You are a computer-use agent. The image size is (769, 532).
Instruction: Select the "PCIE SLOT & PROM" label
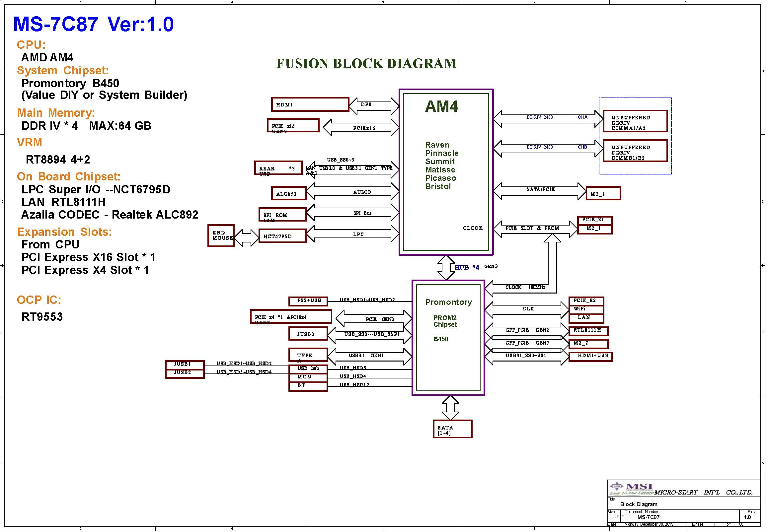pyautogui.click(x=532, y=228)
